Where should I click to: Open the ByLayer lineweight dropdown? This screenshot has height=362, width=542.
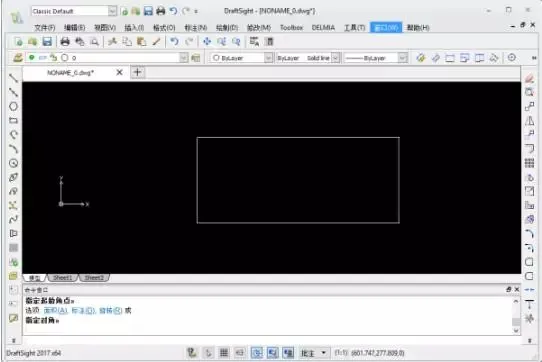point(402,58)
